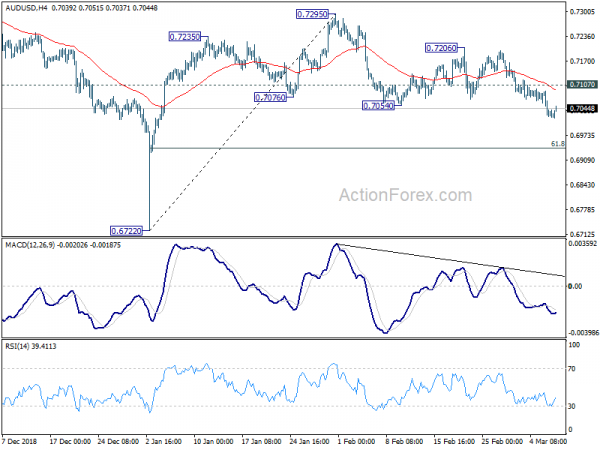Click the 0.67220 low price label

(x=126, y=231)
